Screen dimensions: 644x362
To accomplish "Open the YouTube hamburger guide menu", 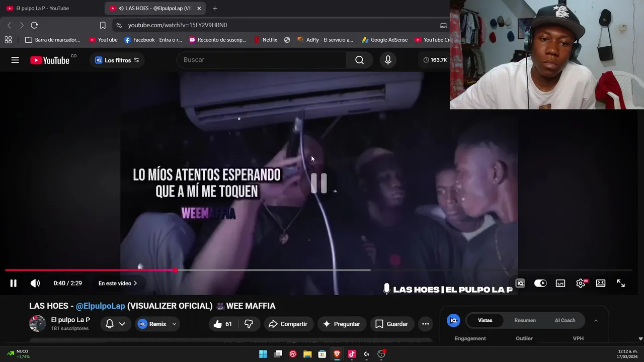I will point(15,60).
